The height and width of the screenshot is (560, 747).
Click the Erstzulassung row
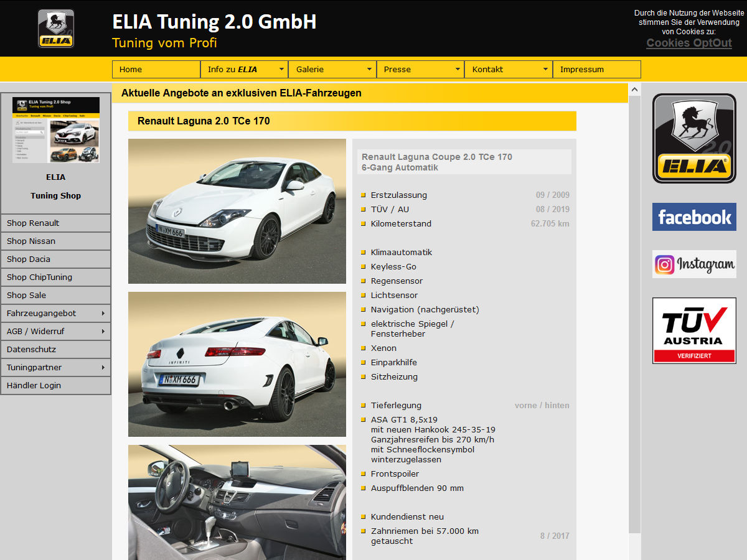click(x=464, y=195)
